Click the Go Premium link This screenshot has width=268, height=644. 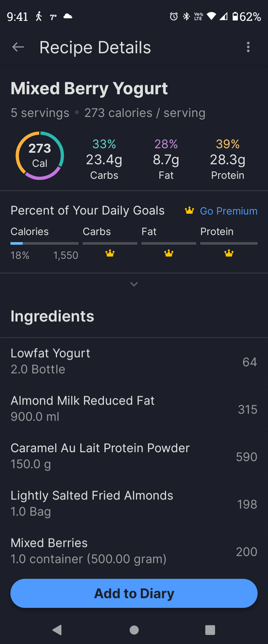229,211
